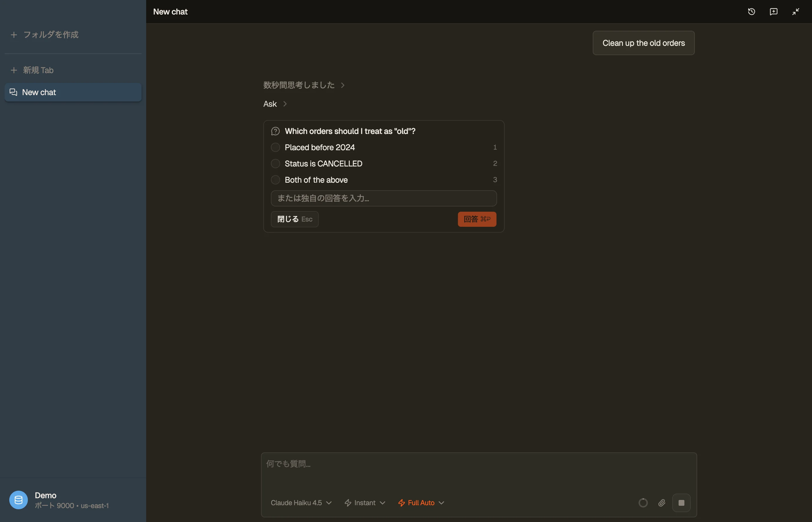
Task: Click the chat bubbles icon in New chat row
Action: point(13,92)
